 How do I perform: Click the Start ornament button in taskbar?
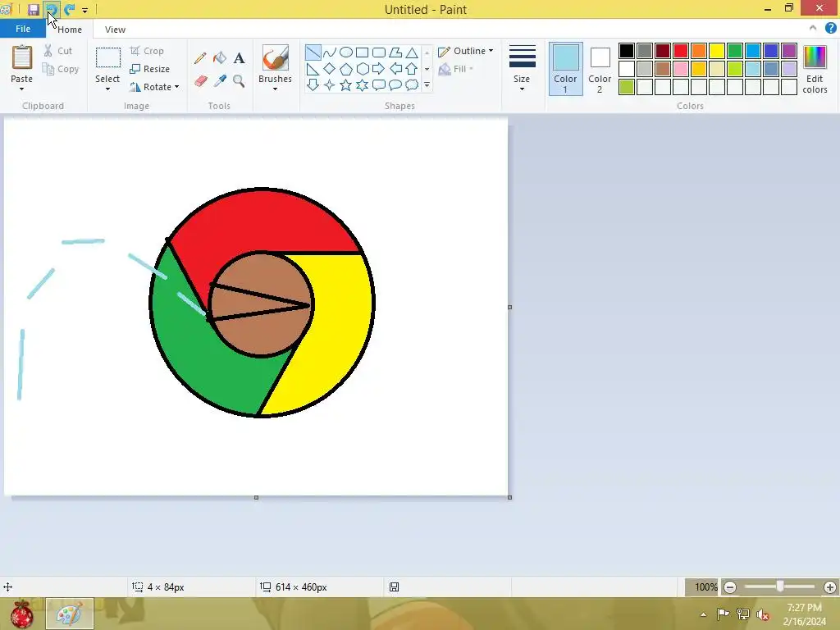pyautogui.click(x=22, y=614)
